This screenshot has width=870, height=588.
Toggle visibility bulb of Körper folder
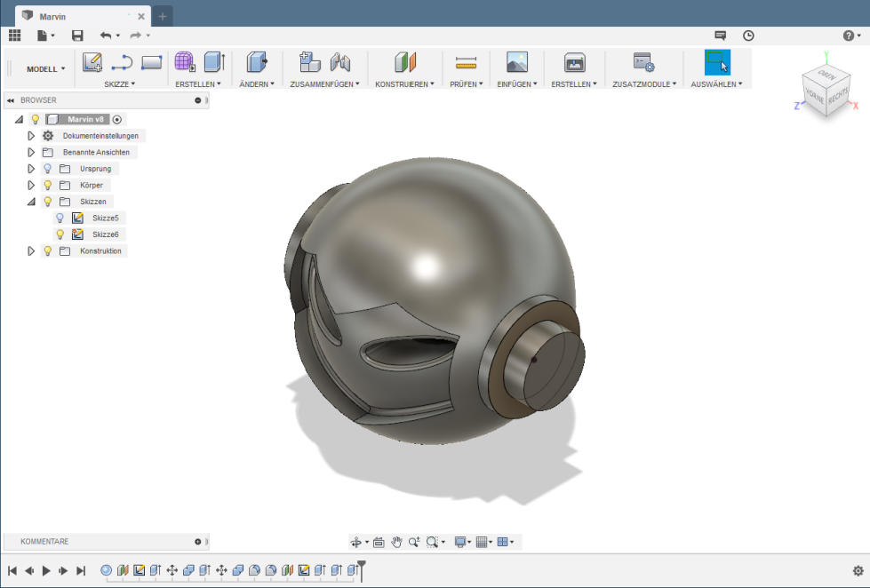(48, 186)
